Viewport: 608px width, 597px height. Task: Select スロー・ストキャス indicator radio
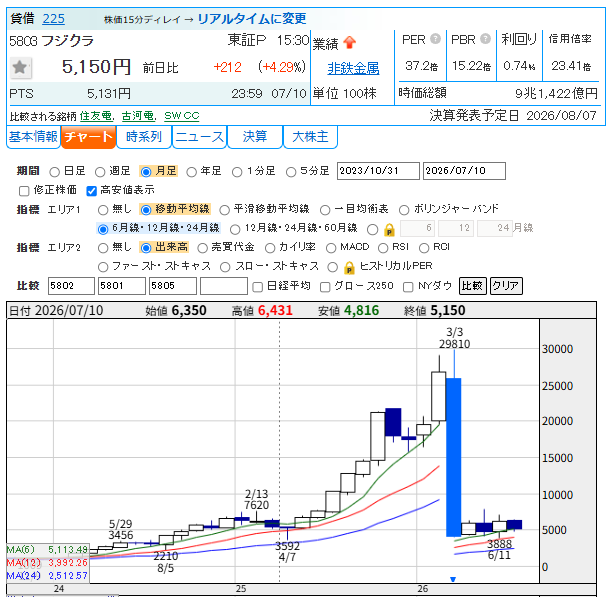225,267
